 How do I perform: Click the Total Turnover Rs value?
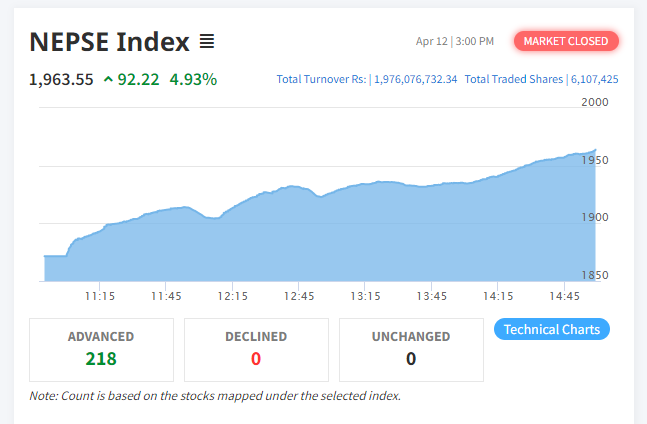(x=414, y=79)
